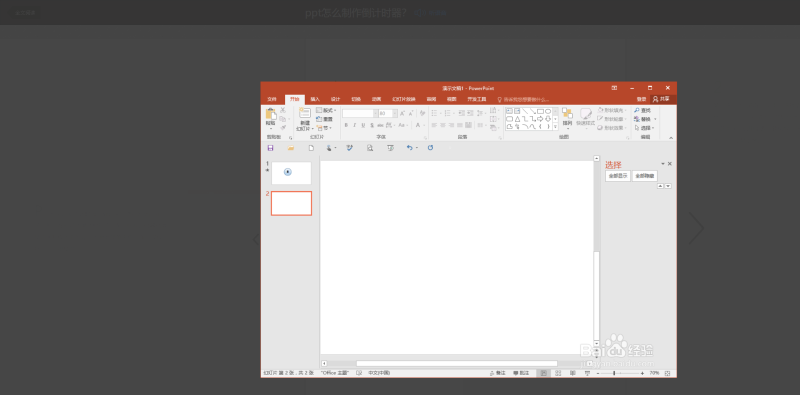
Task: Switch to Slide Sorter view in status bar
Action: (558, 374)
